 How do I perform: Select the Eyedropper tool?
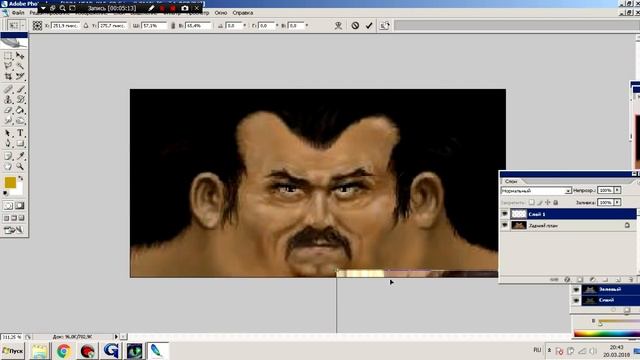[x=20, y=156]
